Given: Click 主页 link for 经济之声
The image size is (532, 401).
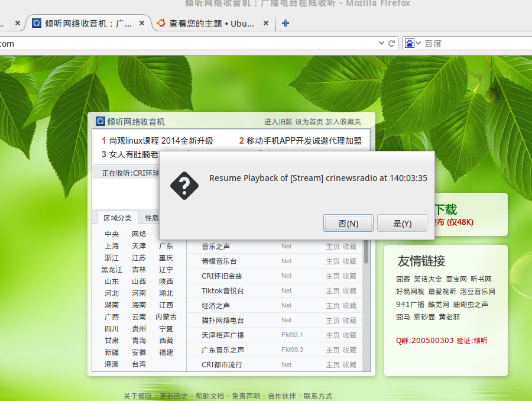Looking at the screenshot, I should (332, 306).
